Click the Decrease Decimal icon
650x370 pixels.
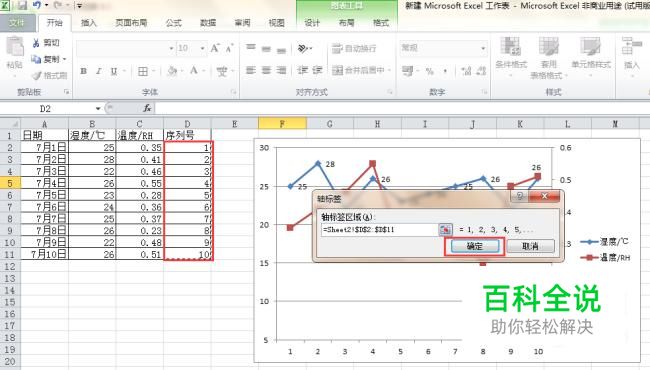(x=481, y=71)
